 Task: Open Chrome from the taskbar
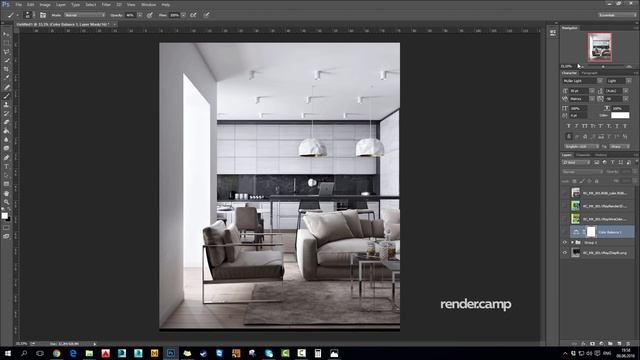56,353
